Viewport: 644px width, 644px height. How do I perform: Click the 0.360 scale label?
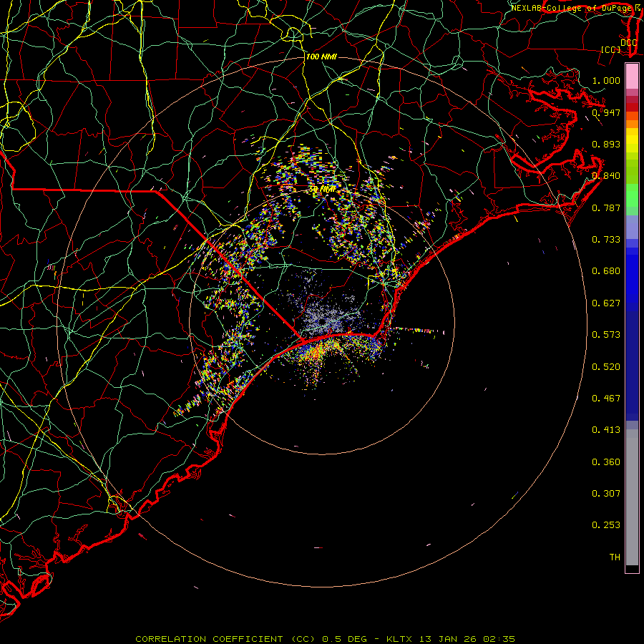point(606,462)
